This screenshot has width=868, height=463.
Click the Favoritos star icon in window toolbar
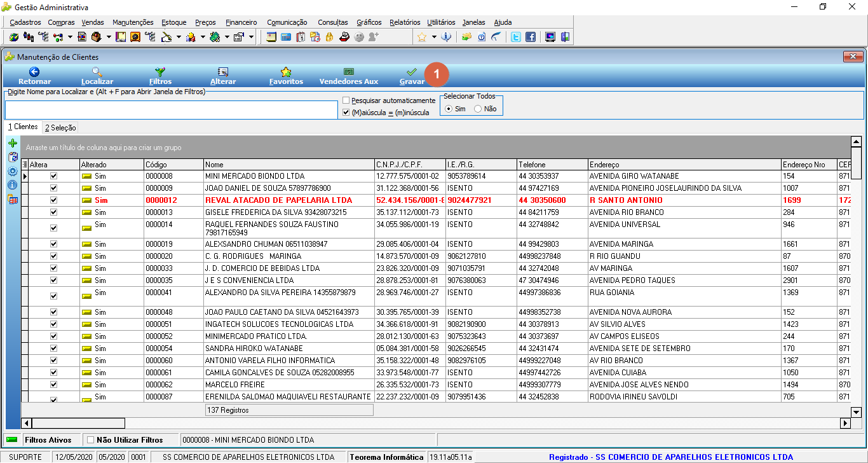286,72
